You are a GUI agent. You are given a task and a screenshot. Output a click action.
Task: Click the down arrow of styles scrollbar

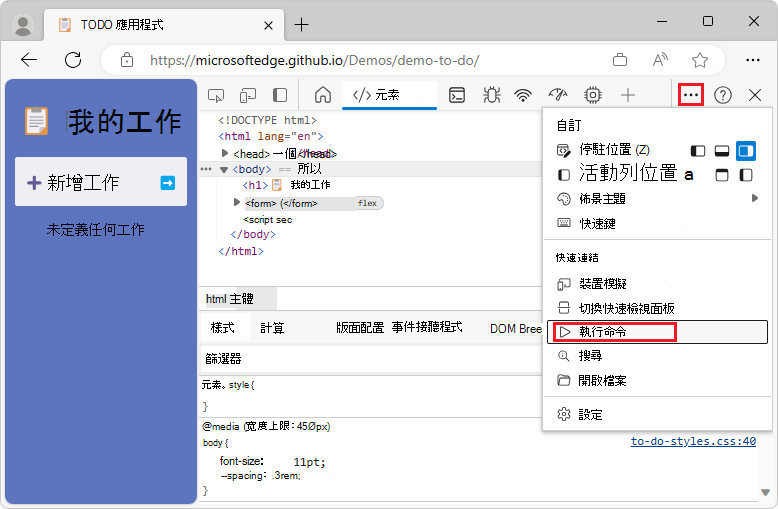tap(766, 493)
